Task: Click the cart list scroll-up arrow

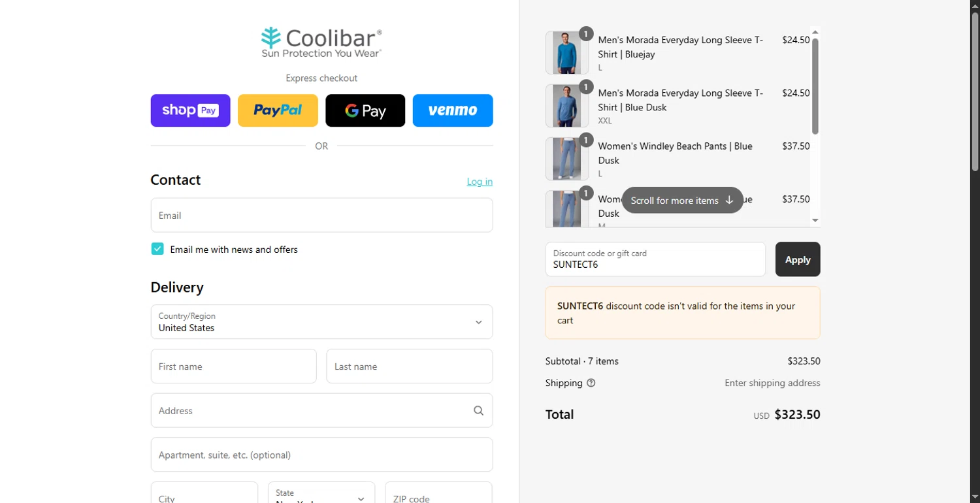Action: [815, 32]
